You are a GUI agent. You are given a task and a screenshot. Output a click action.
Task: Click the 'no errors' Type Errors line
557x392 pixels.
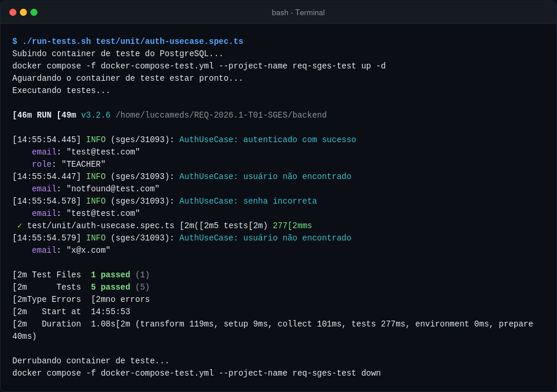[81, 300]
